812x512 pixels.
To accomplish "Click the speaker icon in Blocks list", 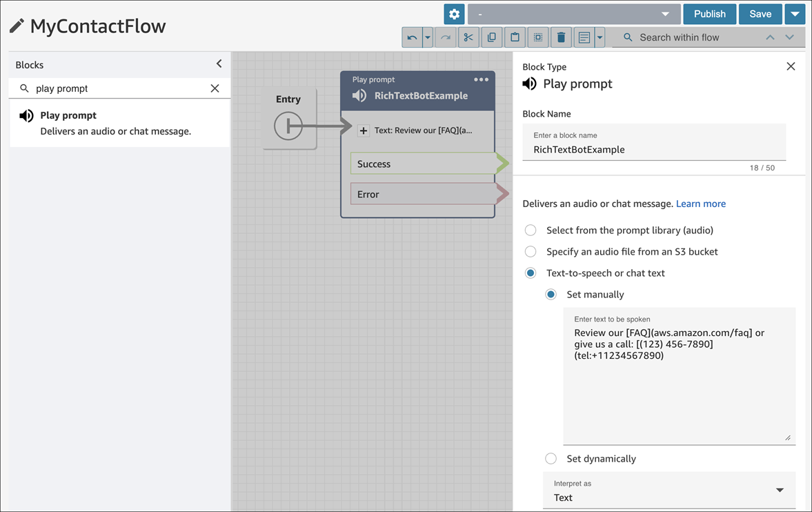I will tap(26, 115).
